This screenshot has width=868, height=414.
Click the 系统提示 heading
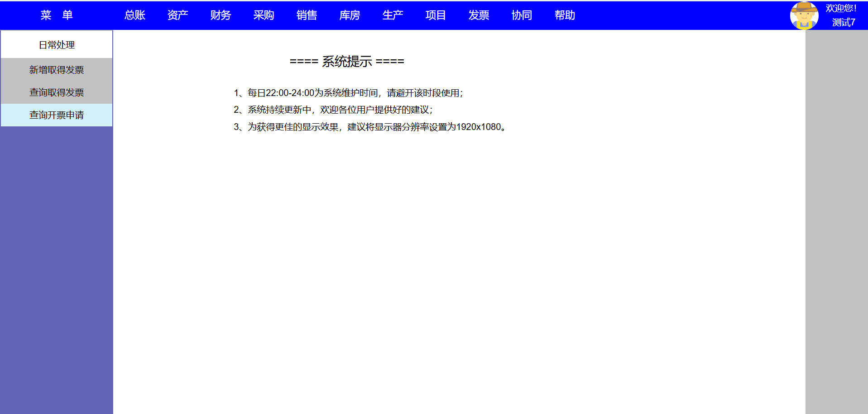tap(347, 62)
